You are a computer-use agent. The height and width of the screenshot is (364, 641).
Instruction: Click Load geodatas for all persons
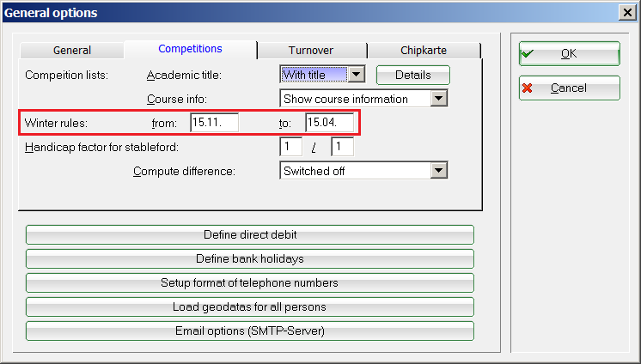coord(249,307)
